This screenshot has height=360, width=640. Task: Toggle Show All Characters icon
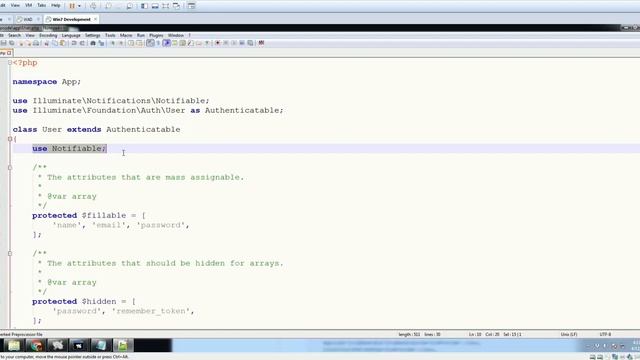(x=158, y=43)
